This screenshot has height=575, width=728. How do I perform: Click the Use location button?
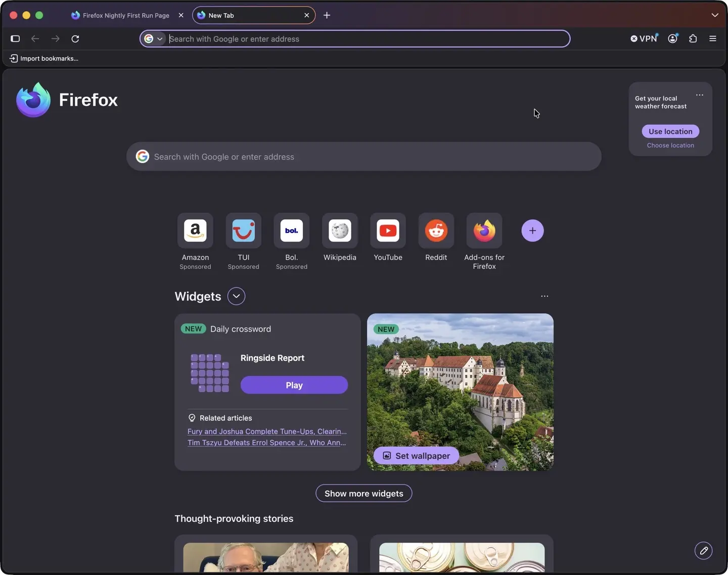point(670,131)
